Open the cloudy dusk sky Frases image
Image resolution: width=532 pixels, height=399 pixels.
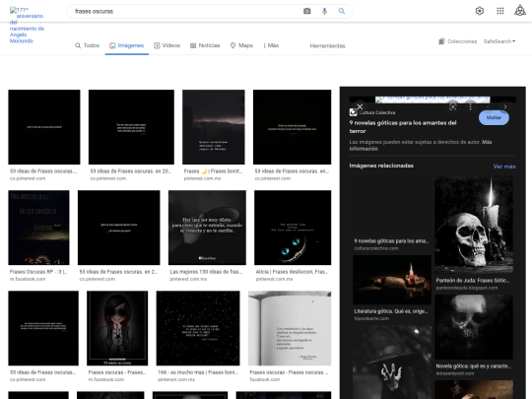214,127
